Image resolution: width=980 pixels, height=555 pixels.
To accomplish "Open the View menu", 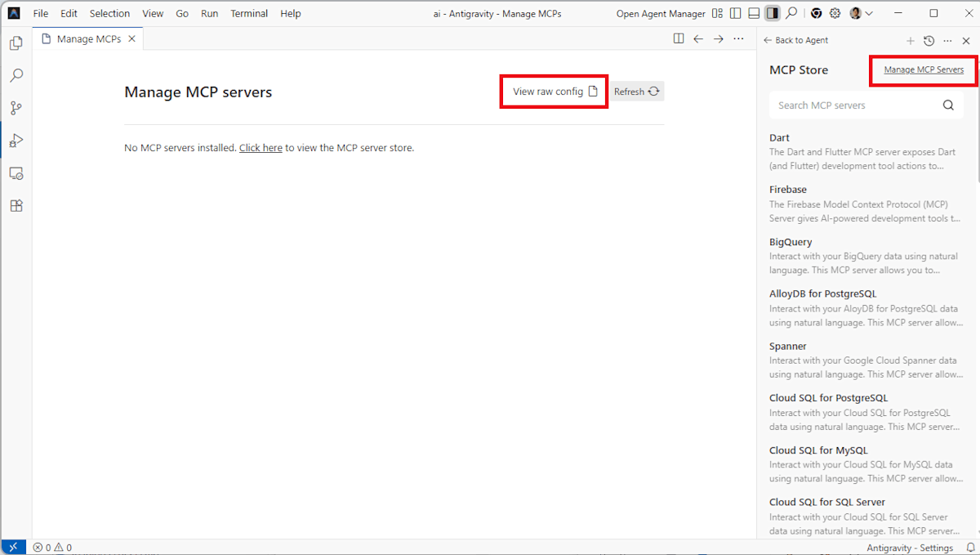I will pyautogui.click(x=153, y=13).
